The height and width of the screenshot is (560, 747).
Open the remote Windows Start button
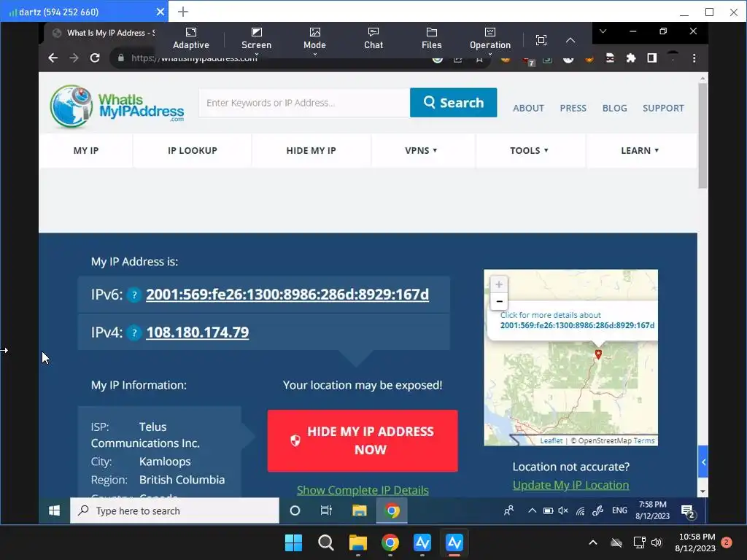click(54, 510)
